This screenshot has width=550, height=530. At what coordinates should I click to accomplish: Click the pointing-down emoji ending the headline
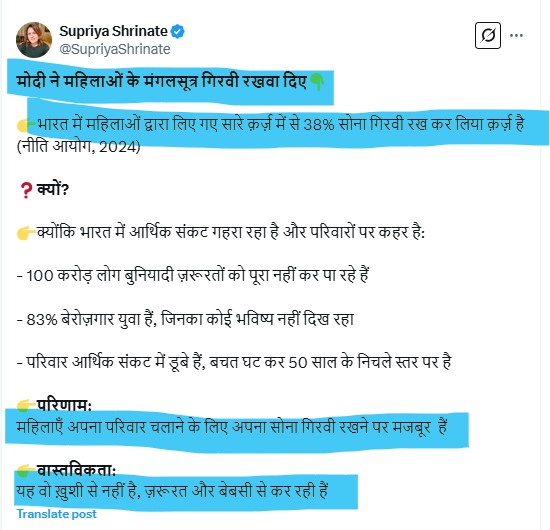[x=316, y=82]
